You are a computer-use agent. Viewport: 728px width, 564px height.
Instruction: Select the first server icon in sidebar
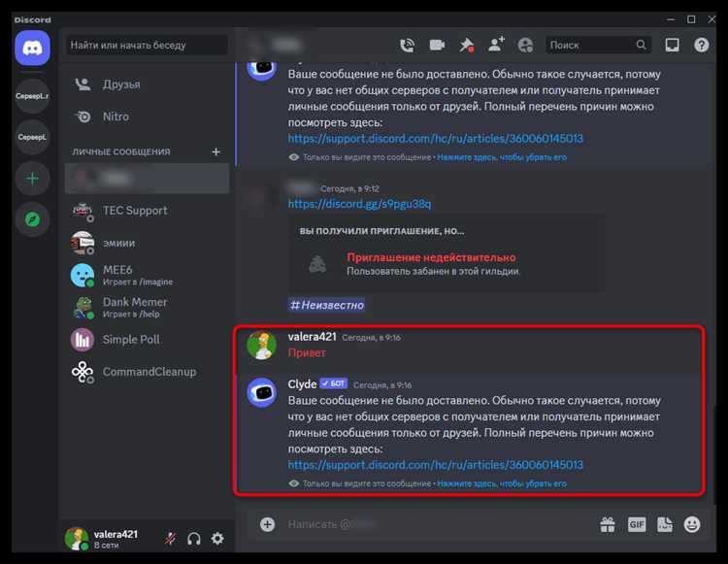tap(32, 96)
